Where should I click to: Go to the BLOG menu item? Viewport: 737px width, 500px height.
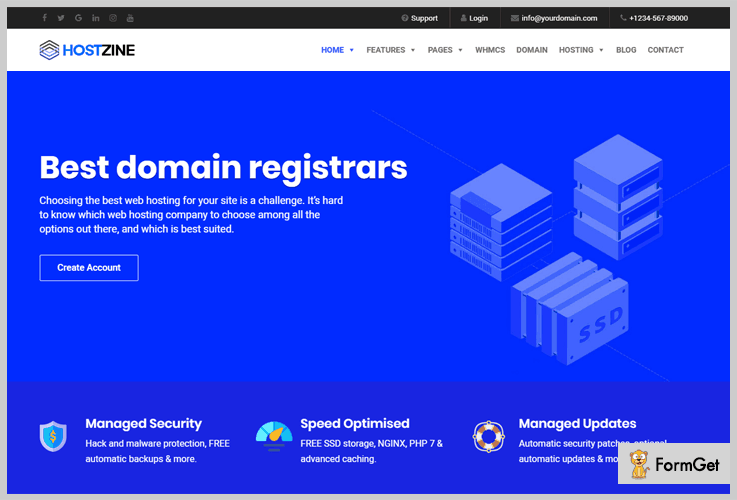tap(626, 50)
